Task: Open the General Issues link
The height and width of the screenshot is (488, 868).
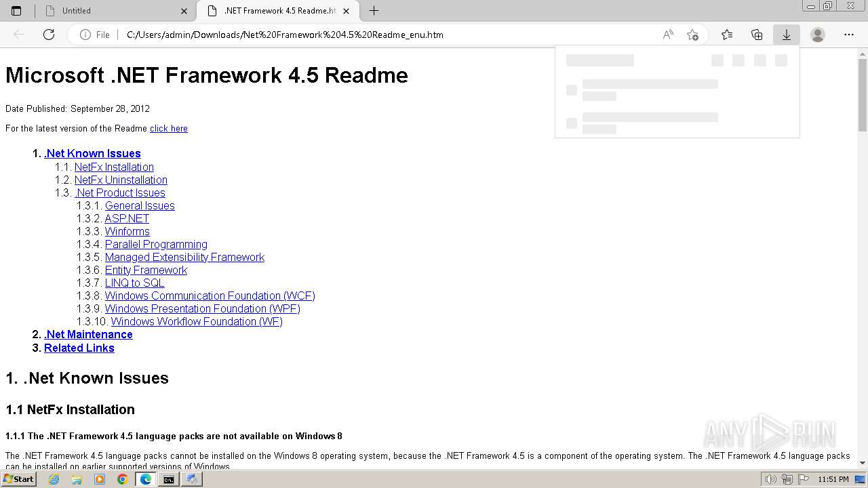Action: click(140, 205)
